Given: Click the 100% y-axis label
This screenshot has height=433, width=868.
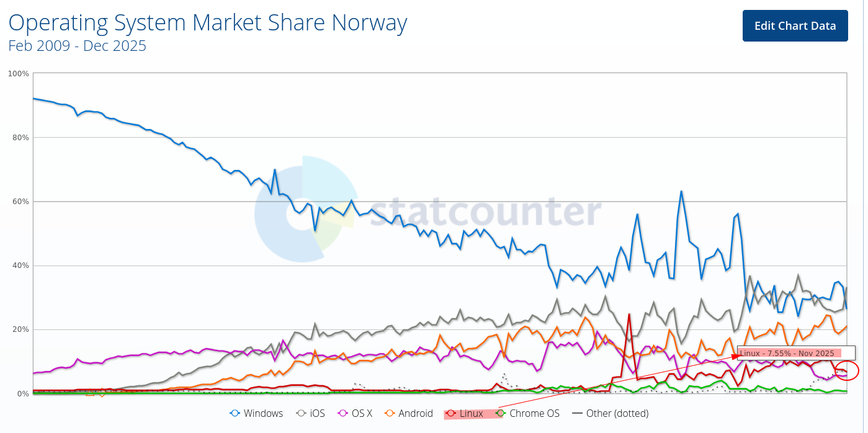Looking at the screenshot, I should [19, 74].
